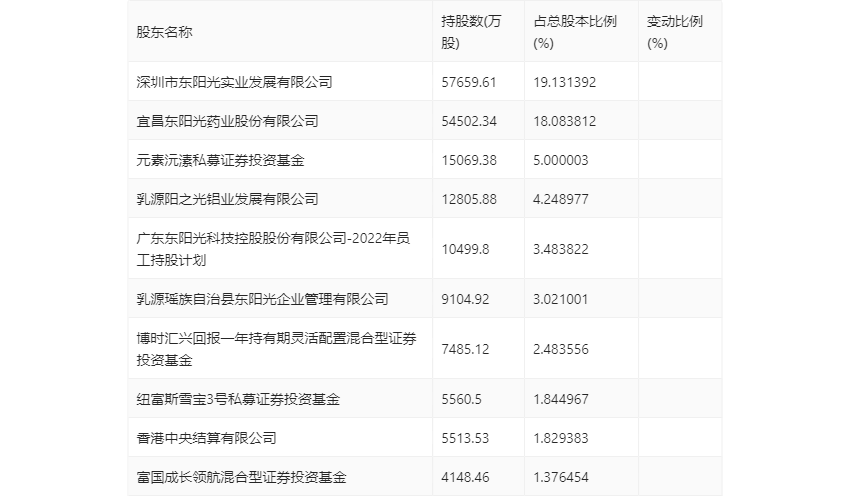Select the 12805.88 holdings value
The height and width of the screenshot is (496, 850).
click(x=469, y=199)
